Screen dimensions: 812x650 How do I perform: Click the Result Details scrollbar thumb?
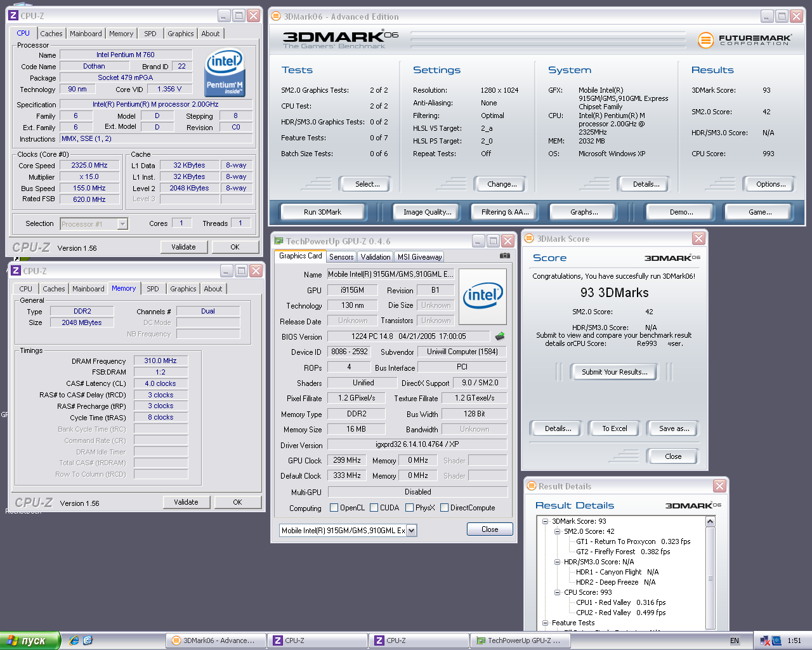point(710,578)
